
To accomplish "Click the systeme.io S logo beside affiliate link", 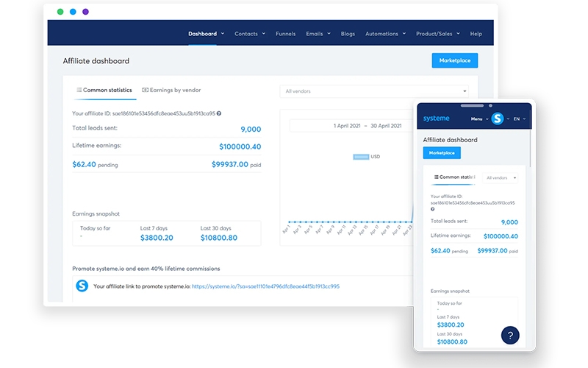I will pyautogui.click(x=82, y=286).
